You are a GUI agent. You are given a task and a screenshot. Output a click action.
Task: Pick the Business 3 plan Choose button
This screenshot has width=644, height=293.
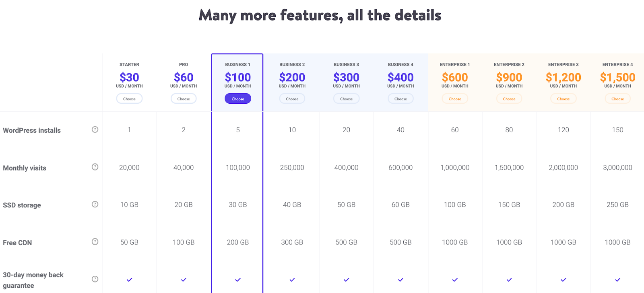tap(346, 98)
